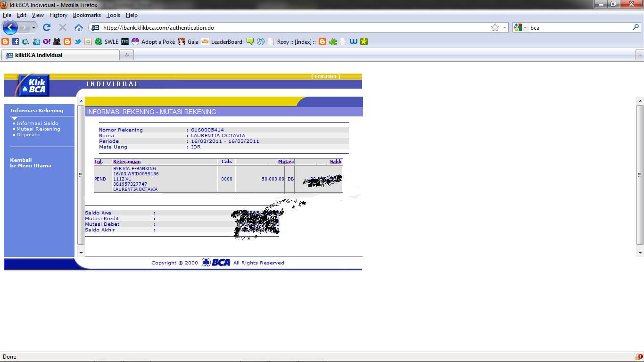Open the Tools menu

tap(113, 15)
